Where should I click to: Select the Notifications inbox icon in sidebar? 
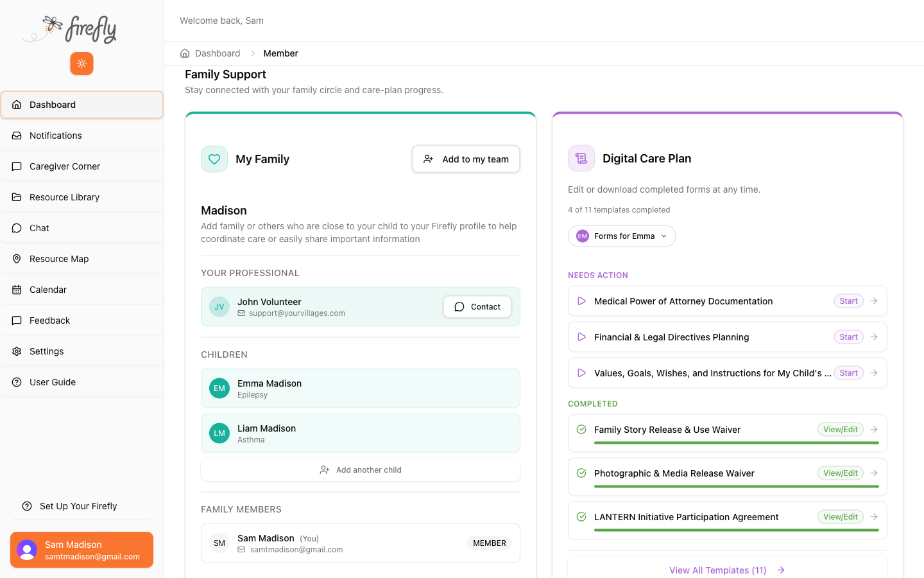(17, 136)
